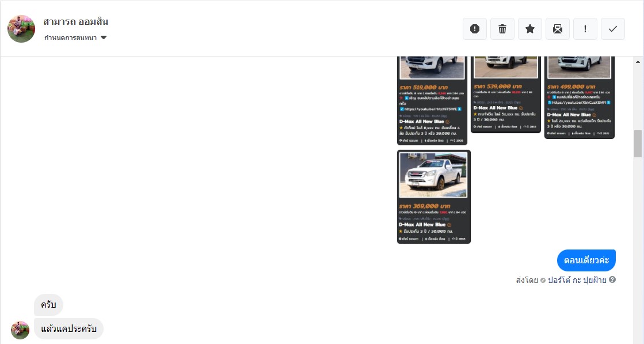
Task: Select the ครับ message bubble
Action: point(48,305)
